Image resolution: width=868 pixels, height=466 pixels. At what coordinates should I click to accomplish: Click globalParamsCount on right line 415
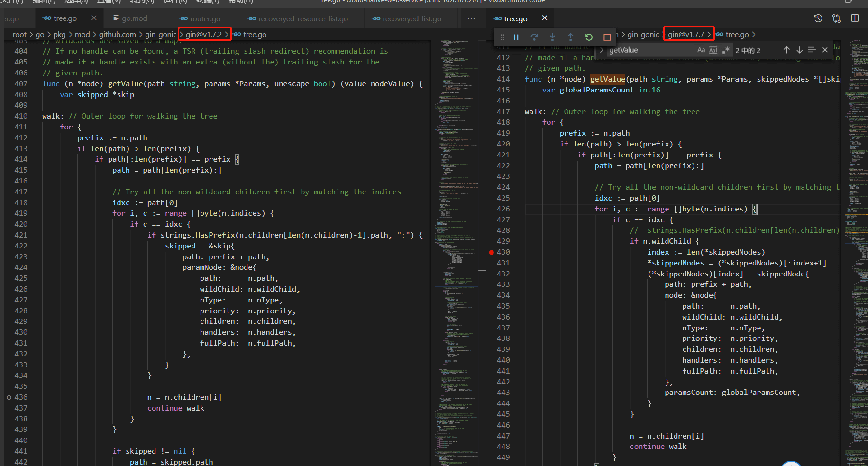click(596, 90)
